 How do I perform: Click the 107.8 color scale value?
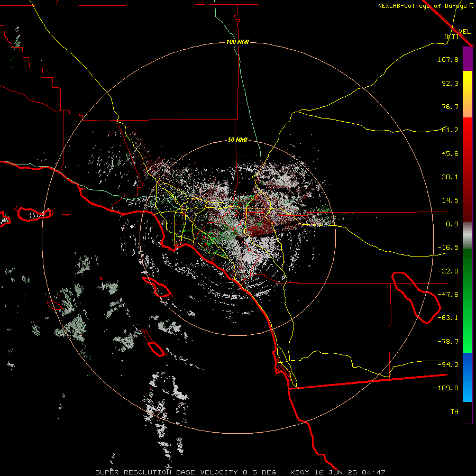coord(448,59)
